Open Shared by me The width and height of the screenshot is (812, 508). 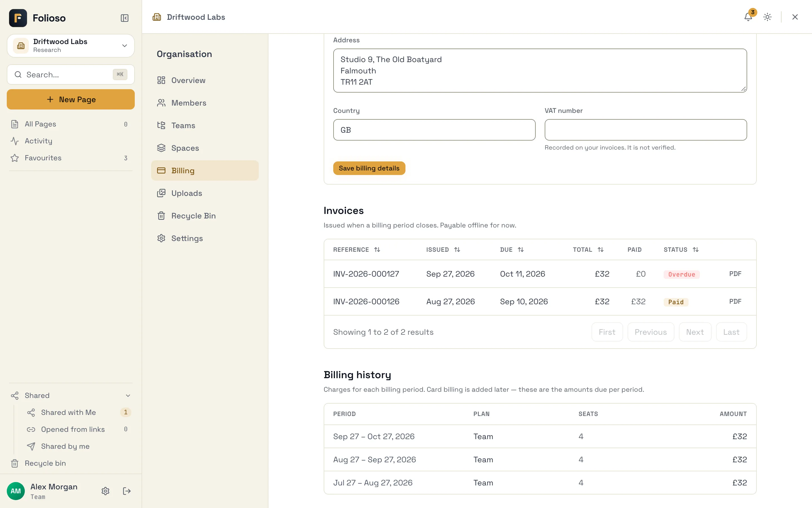(79, 446)
